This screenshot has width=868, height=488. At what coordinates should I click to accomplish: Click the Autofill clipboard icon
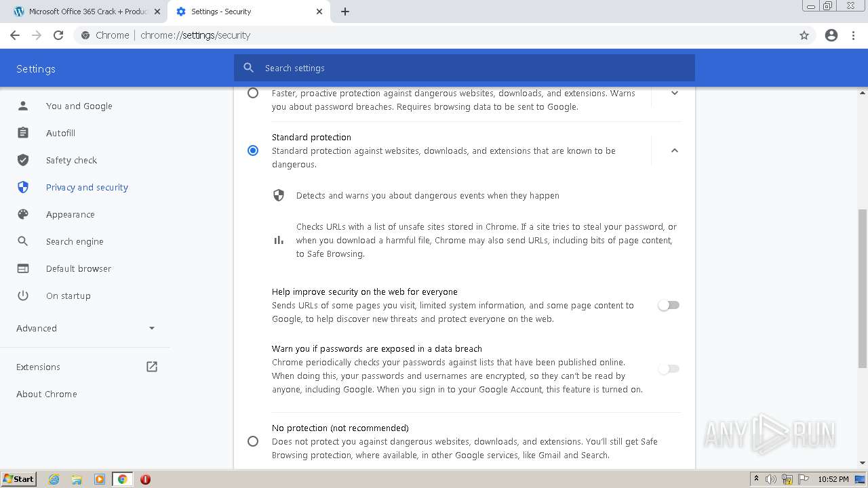click(x=23, y=133)
